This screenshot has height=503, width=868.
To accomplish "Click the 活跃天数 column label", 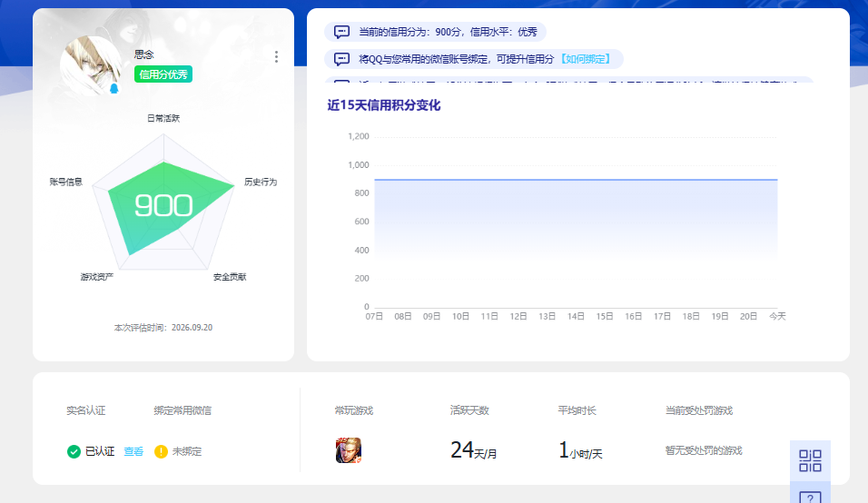I will click(x=469, y=410).
